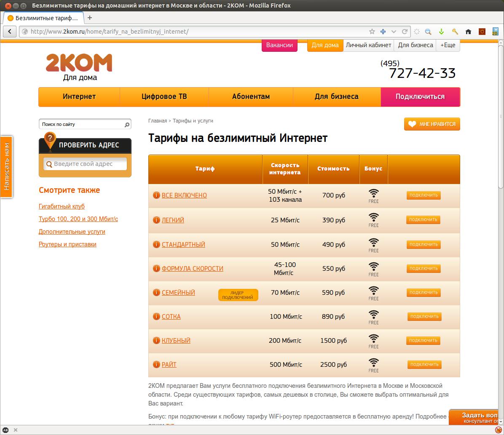Open the РАЙТ tariff link
This screenshot has height=435, width=504.
169,365
